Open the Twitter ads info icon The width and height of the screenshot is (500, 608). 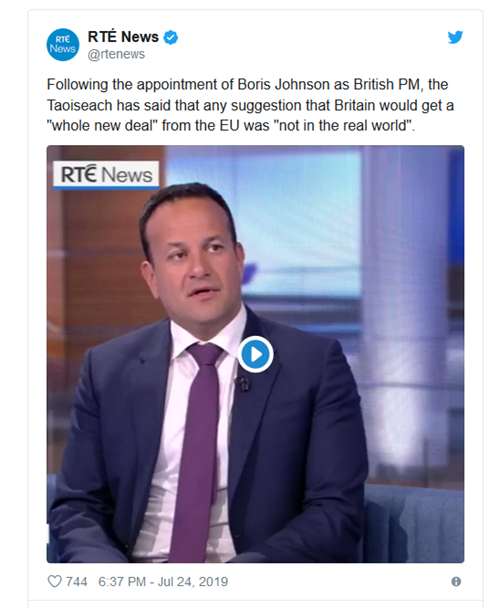click(x=456, y=581)
